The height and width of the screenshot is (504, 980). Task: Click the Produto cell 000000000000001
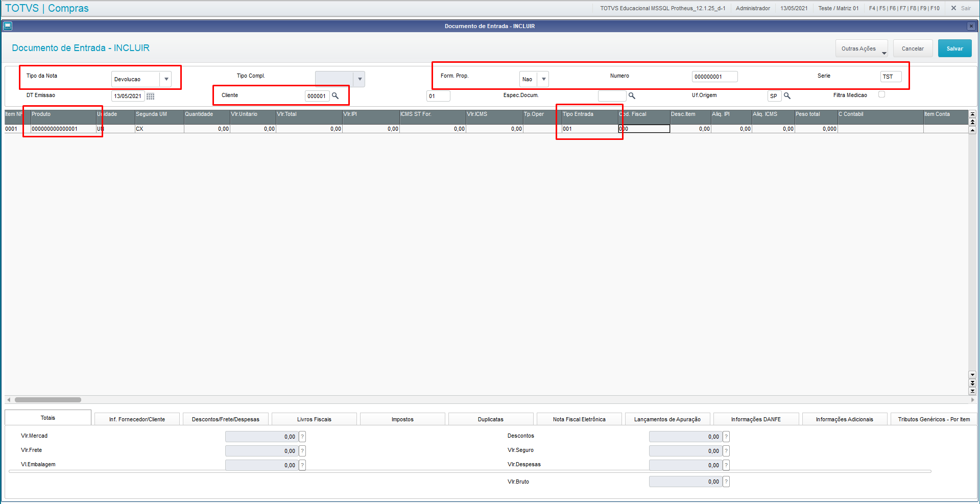click(x=63, y=129)
